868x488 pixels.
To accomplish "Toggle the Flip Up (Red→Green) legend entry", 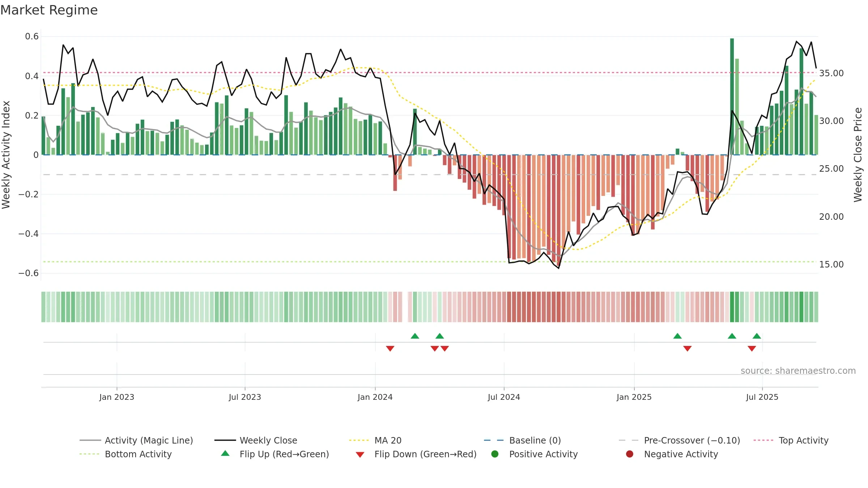I will pyautogui.click(x=275, y=454).
